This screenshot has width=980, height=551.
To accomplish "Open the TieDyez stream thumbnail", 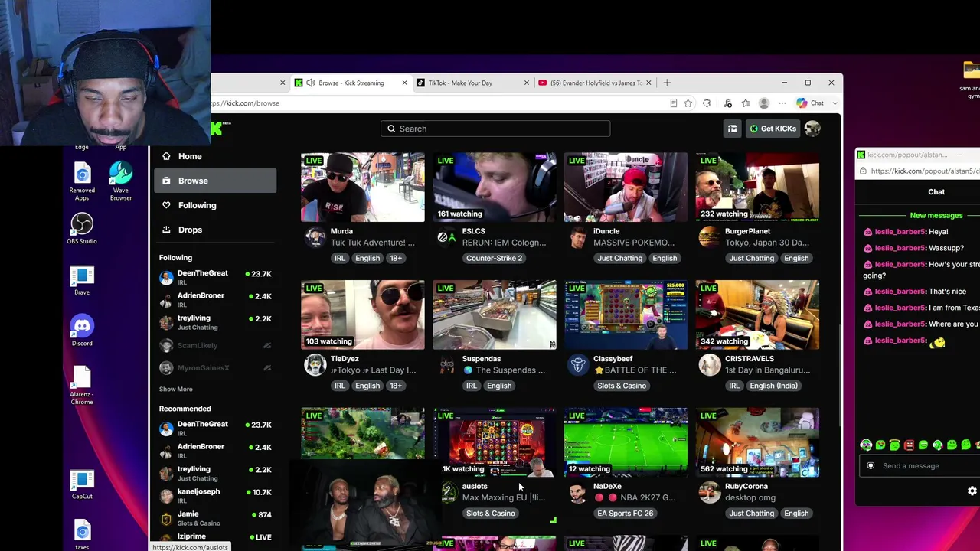I will [362, 315].
